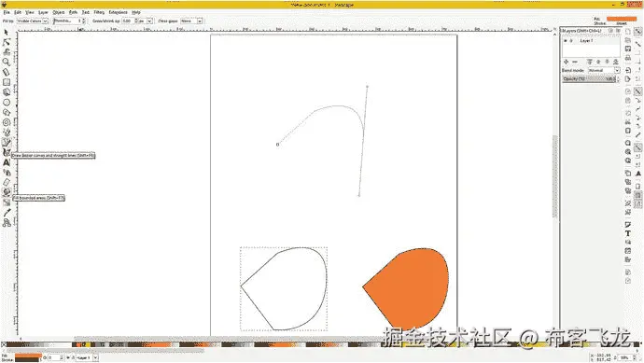Viewport: 644px width, 363px height.
Task: Open the Edit menu
Action: (x=18, y=12)
